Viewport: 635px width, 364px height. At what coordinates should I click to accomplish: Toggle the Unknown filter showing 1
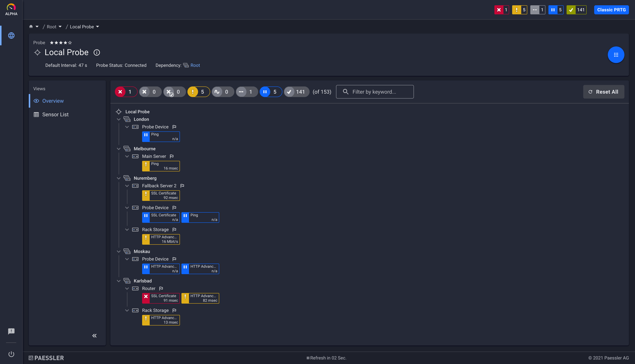[246, 92]
